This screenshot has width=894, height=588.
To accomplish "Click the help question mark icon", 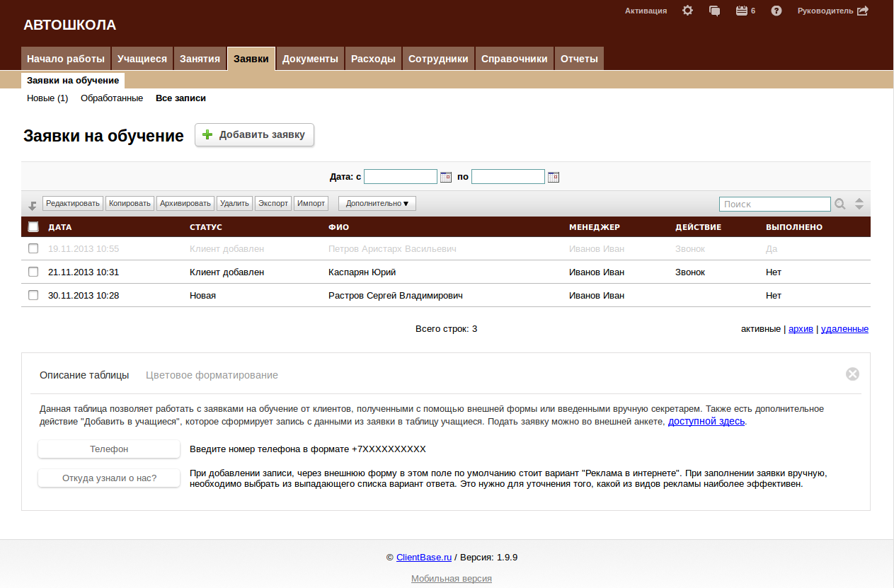I will click(776, 11).
